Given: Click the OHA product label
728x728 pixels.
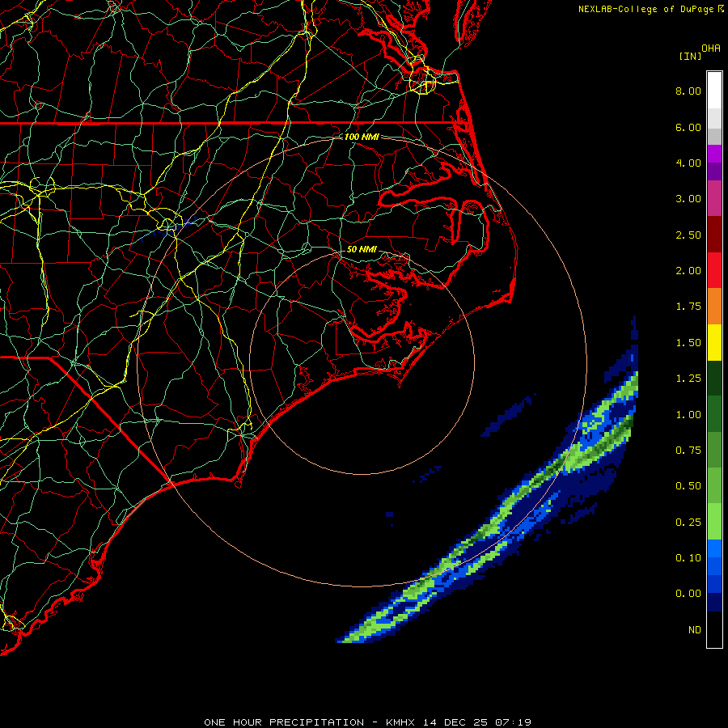Looking at the screenshot, I should coord(711,49).
